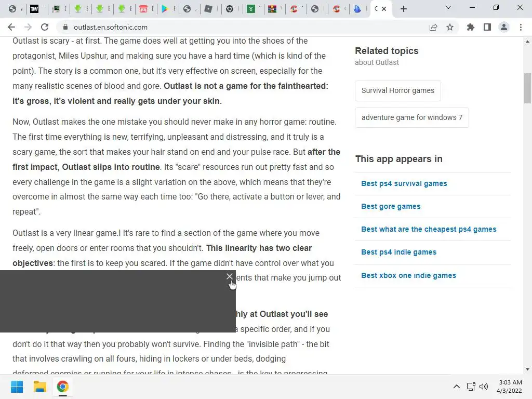
Task: Open Best gore games link
Action: pos(391,206)
